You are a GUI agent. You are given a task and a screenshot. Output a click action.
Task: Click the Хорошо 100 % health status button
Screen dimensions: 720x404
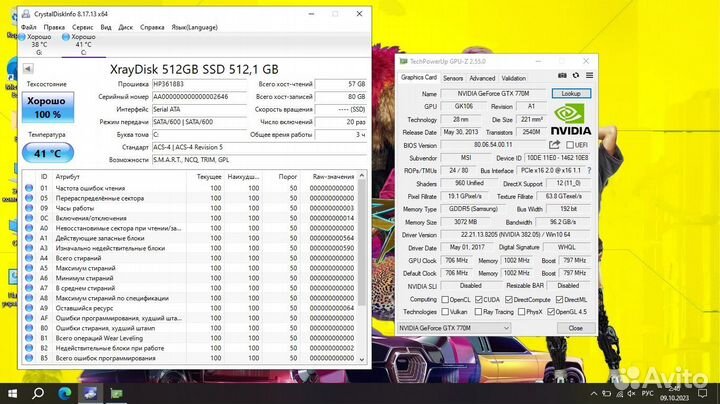48,107
